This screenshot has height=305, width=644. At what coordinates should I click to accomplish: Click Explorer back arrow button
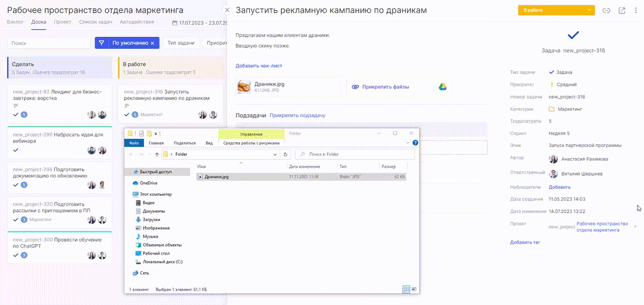pyautogui.click(x=132, y=155)
